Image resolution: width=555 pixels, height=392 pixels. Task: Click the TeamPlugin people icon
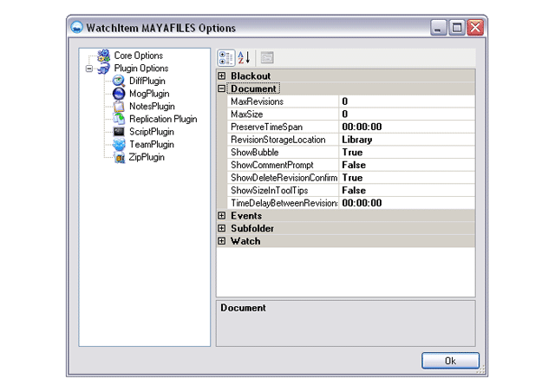(x=119, y=145)
